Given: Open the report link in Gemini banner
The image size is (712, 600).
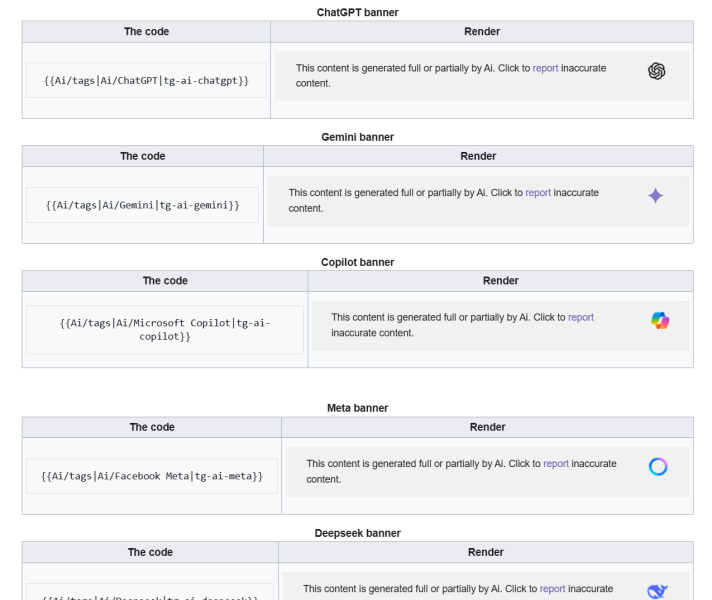Looking at the screenshot, I should click(538, 193).
